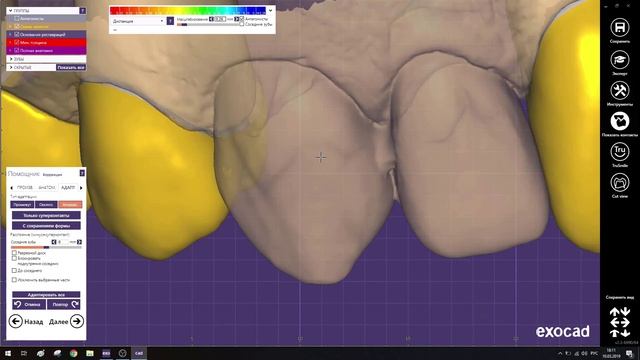640x360 pixels.
Task: Click the Redo (Повтор) button
Action: [63, 304]
